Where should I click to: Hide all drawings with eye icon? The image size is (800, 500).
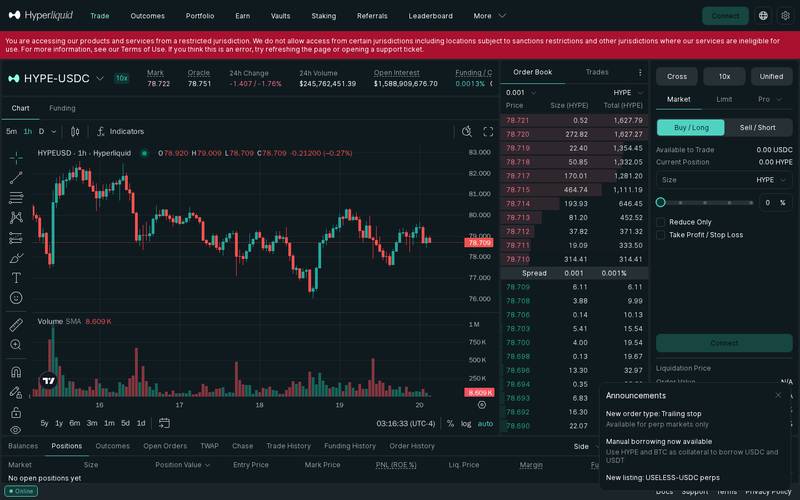16,430
